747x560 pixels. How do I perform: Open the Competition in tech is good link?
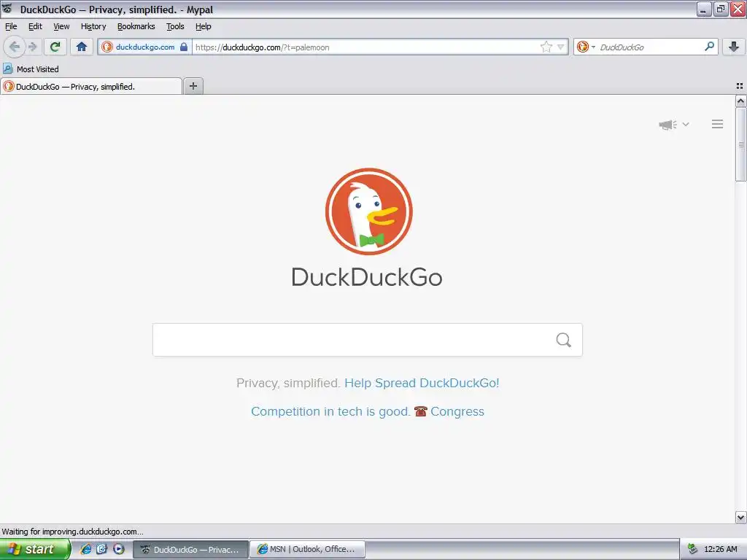click(330, 411)
